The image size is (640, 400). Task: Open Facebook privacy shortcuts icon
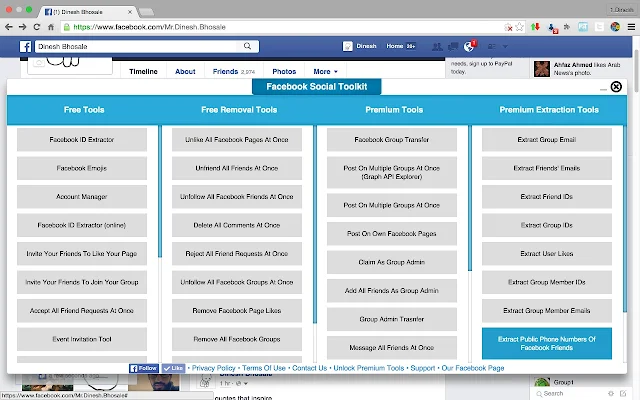492,47
